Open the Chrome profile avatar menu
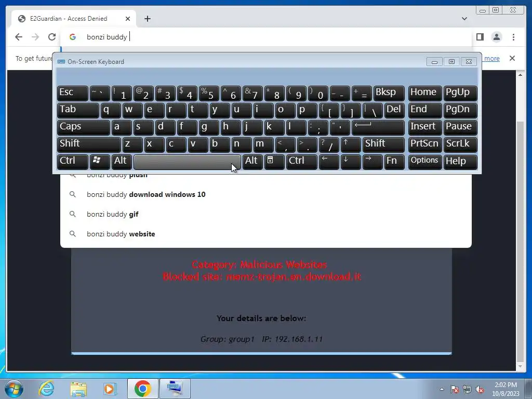The height and width of the screenshot is (399, 532). pyautogui.click(x=497, y=37)
